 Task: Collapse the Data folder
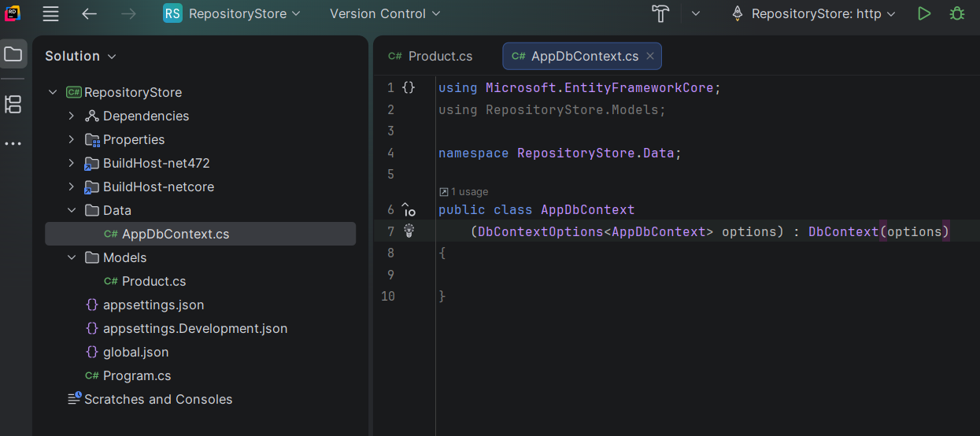point(72,210)
